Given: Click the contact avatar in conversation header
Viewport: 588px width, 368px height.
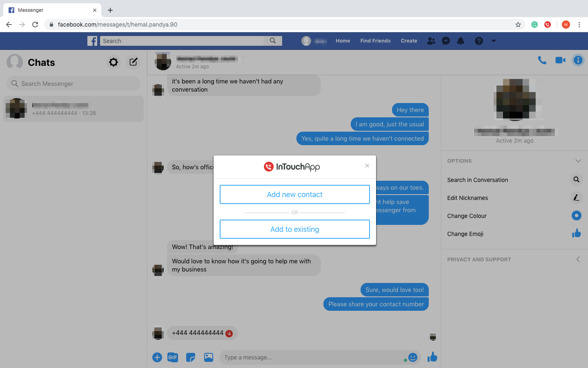Looking at the screenshot, I should (163, 61).
